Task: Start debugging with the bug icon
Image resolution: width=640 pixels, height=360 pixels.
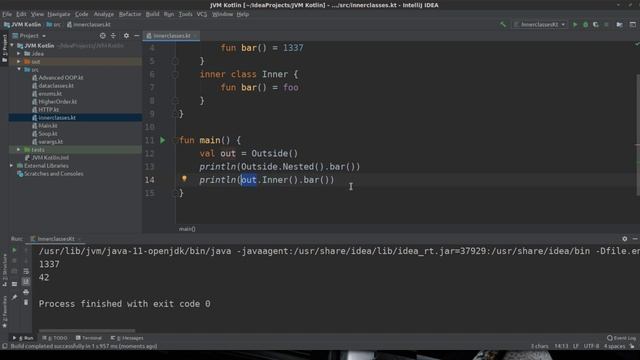Action: coord(585,24)
